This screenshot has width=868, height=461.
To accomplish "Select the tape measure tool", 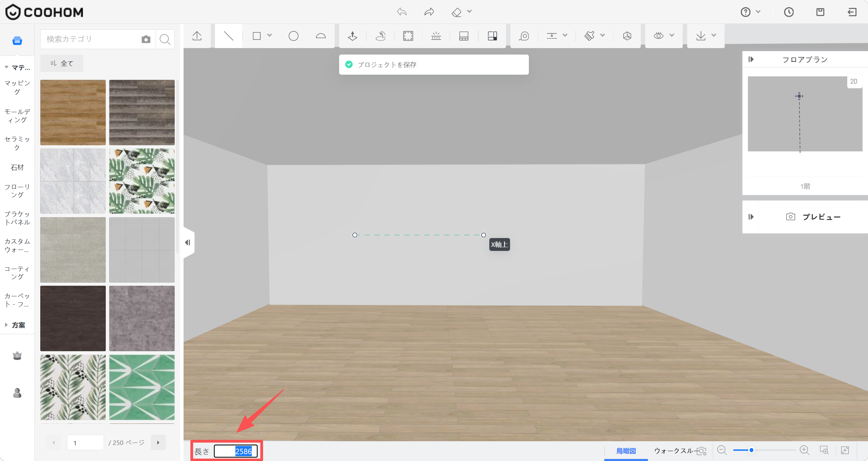I will pyautogui.click(x=524, y=36).
